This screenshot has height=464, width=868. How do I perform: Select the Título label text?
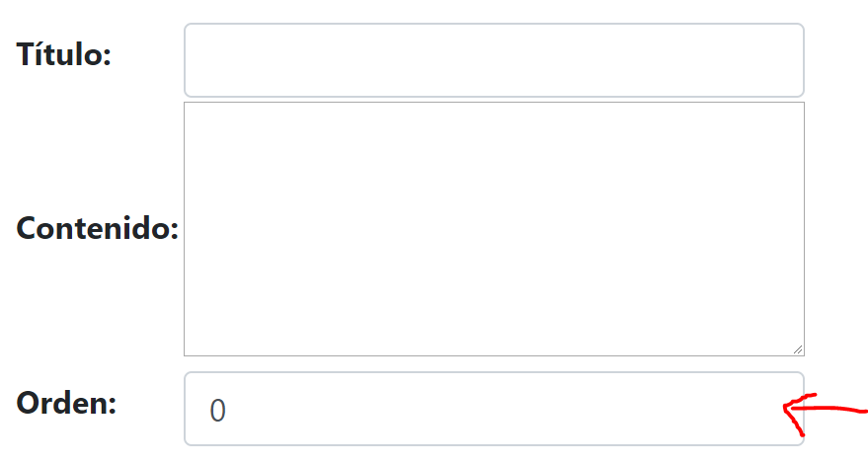(x=63, y=55)
